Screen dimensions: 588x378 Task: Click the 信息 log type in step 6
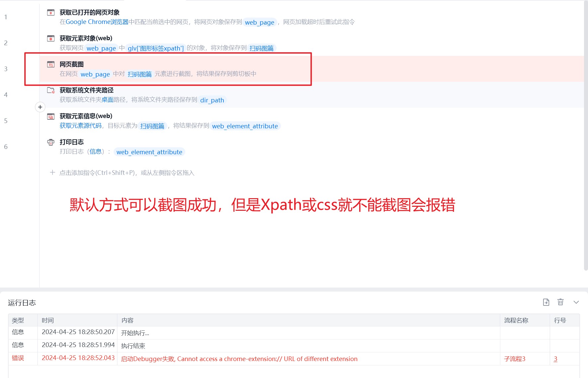96,152
